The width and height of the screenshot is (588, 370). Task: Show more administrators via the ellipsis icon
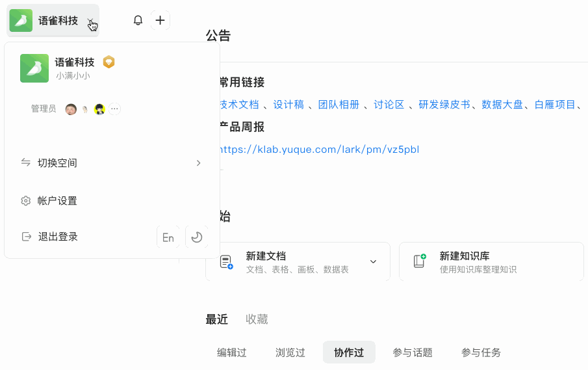click(115, 109)
